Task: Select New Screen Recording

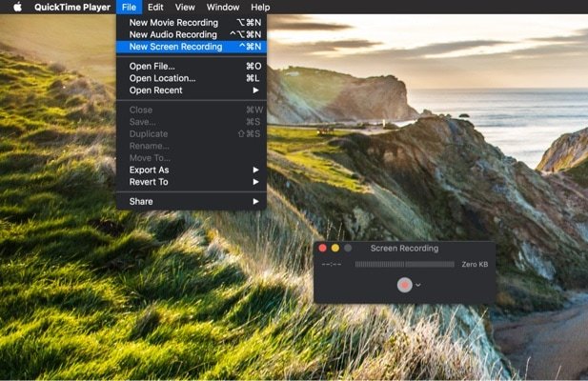Action: (192, 47)
